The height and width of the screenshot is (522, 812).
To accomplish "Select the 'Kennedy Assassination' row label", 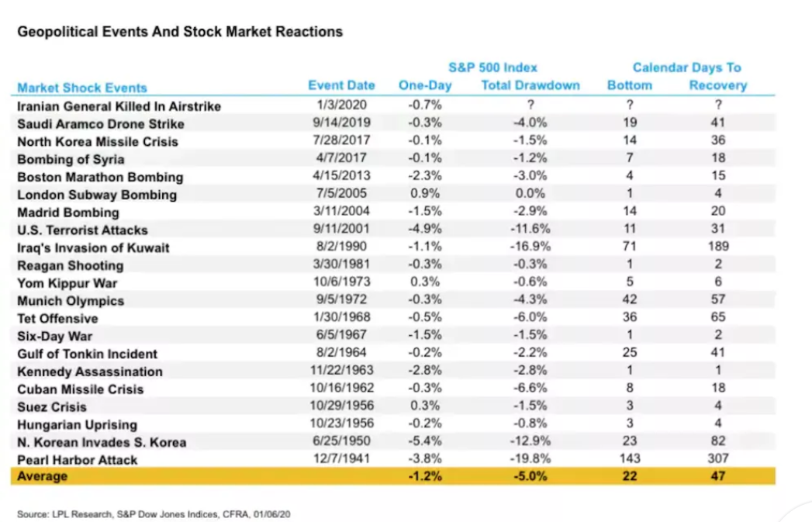I will click(x=90, y=372).
